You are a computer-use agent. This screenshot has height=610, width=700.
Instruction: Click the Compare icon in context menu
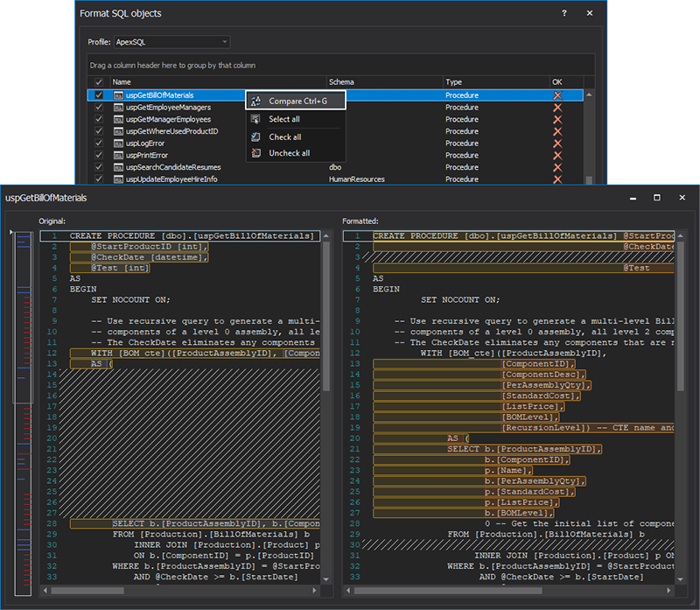255,102
